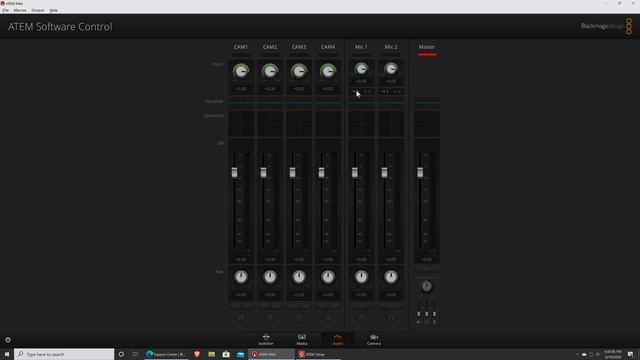This screenshot has height=360, width=640.
Task: Solo CAM1 with its headphone icon
Action: [x=241, y=317]
